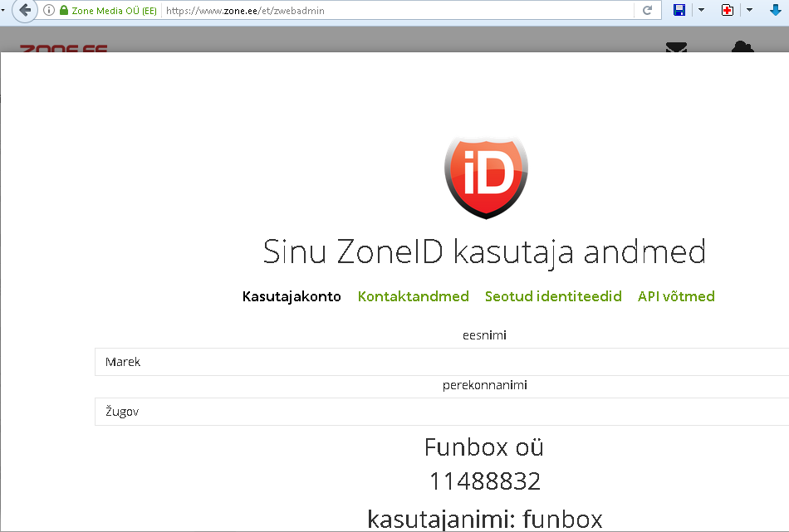
Task: Open the dropdown next to the floppy disk icon
Action: [x=701, y=10]
